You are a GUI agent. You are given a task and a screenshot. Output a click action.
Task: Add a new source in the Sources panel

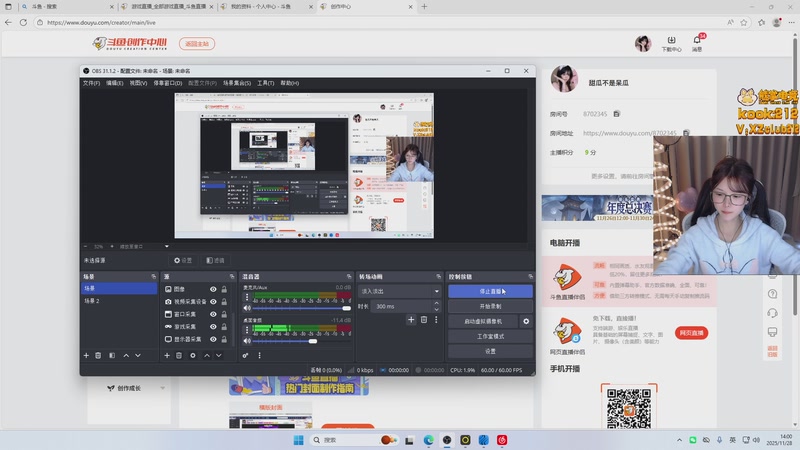pyautogui.click(x=167, y=355)
